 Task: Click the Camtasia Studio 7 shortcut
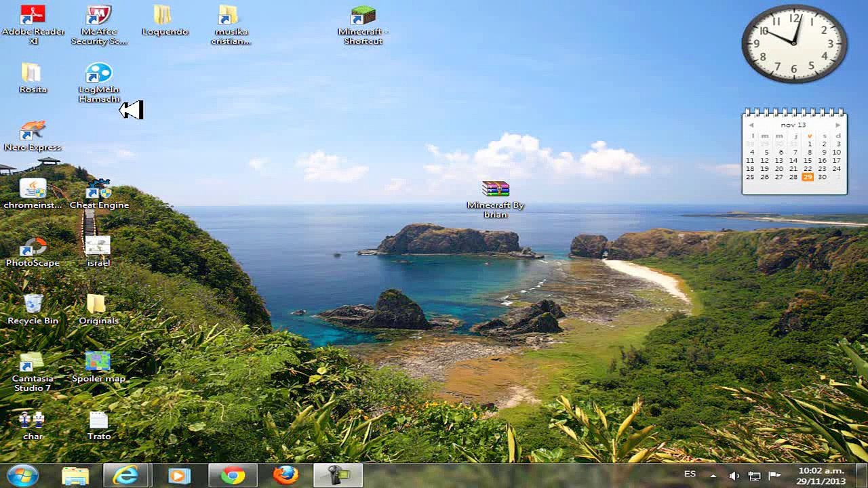[33, 371]
